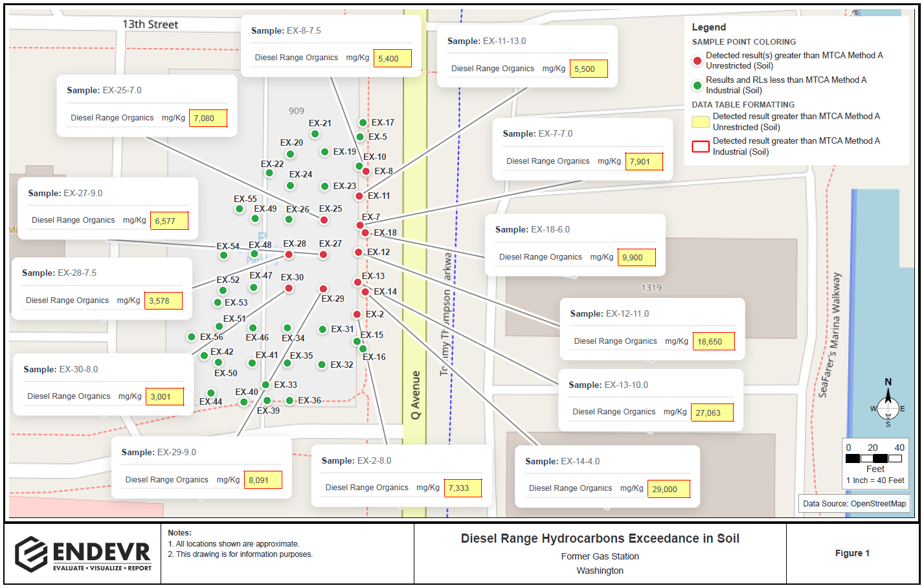Click the ENDEVR company logo

[x=84, y=552]
